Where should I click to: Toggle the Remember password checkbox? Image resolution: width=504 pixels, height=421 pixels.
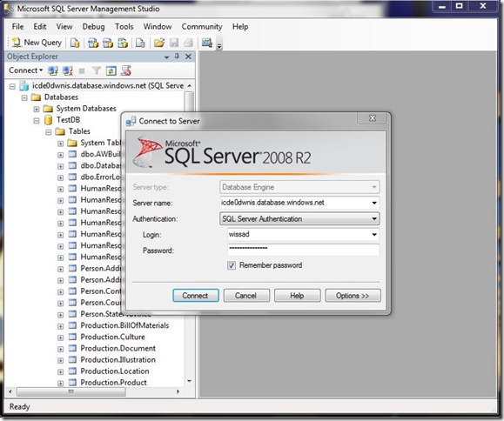pos(232,265)
